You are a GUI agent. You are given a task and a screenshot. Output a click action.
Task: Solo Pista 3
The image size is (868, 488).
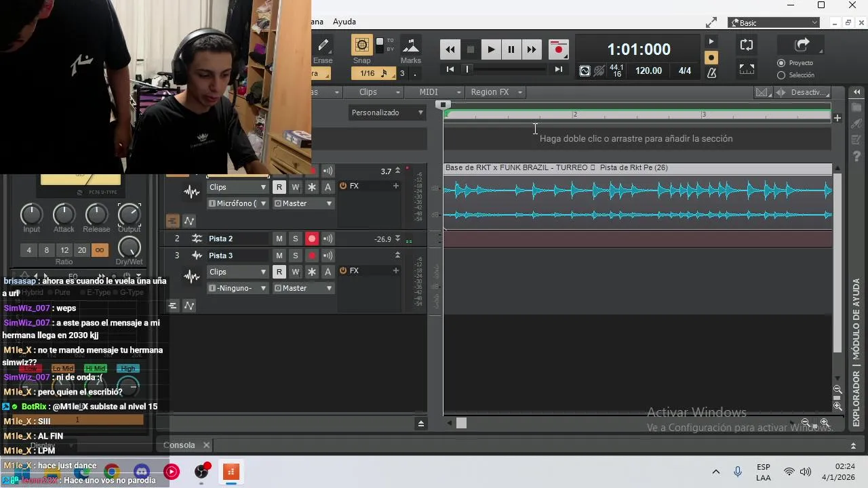(x=295, y=256)
